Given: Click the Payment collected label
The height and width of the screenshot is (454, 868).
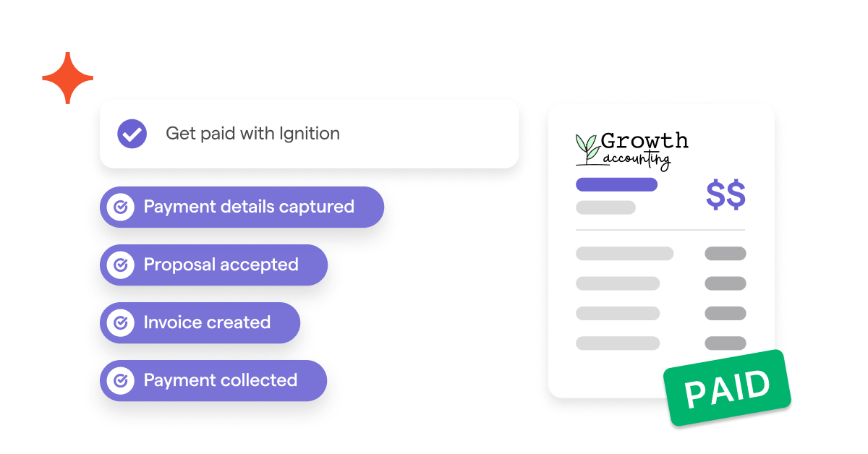Looking at the screenshot, I should (221, 381).
